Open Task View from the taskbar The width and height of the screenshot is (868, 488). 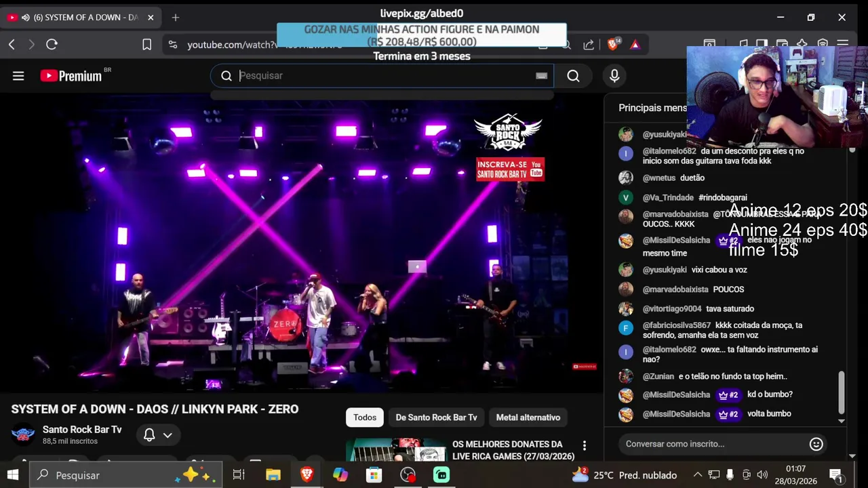[239, 475]
